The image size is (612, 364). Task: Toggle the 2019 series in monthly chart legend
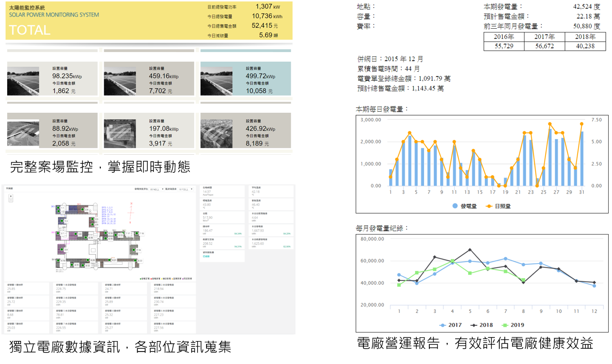click(x=513, y=325)
